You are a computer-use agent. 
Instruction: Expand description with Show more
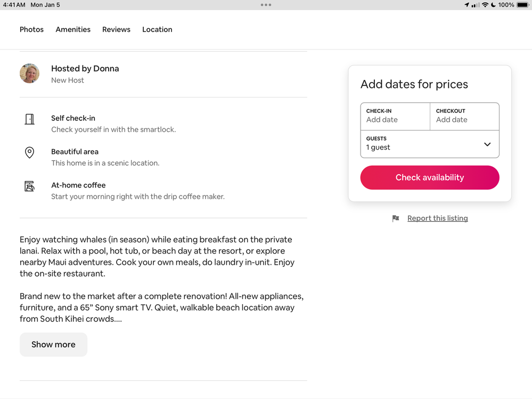(x=53, y=345)
